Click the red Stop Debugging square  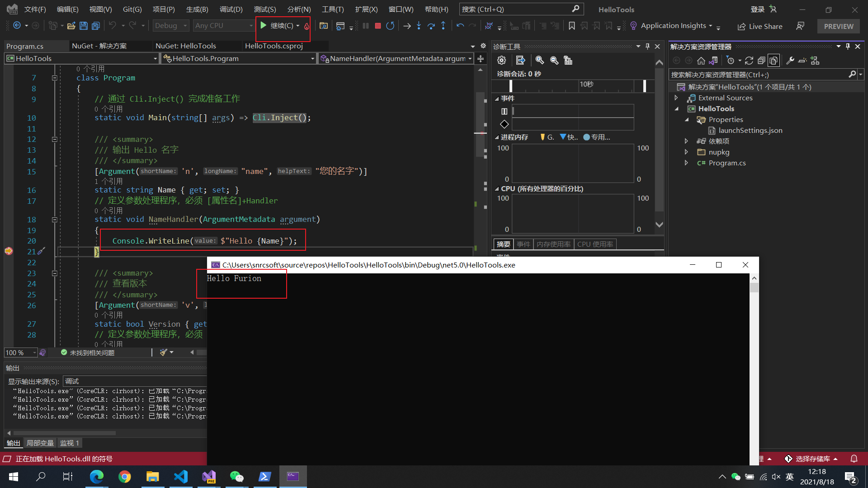(x=378, y=26)
